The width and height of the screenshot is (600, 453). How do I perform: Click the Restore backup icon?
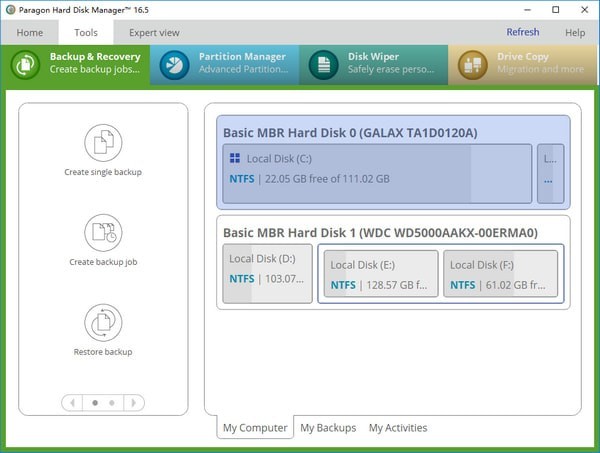pos(103,323)
